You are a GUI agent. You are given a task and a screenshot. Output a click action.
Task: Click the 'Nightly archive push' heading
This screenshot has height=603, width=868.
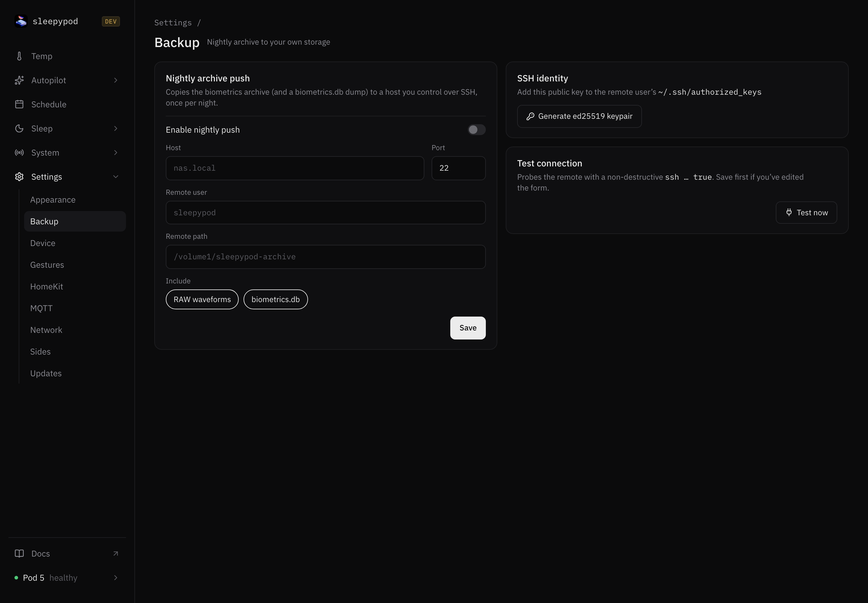pos(208,78)
